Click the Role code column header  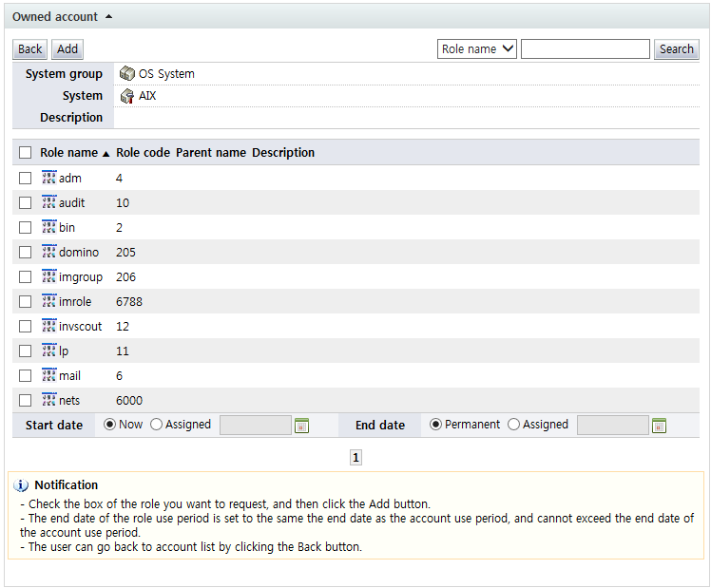click(x=143, y=153)
